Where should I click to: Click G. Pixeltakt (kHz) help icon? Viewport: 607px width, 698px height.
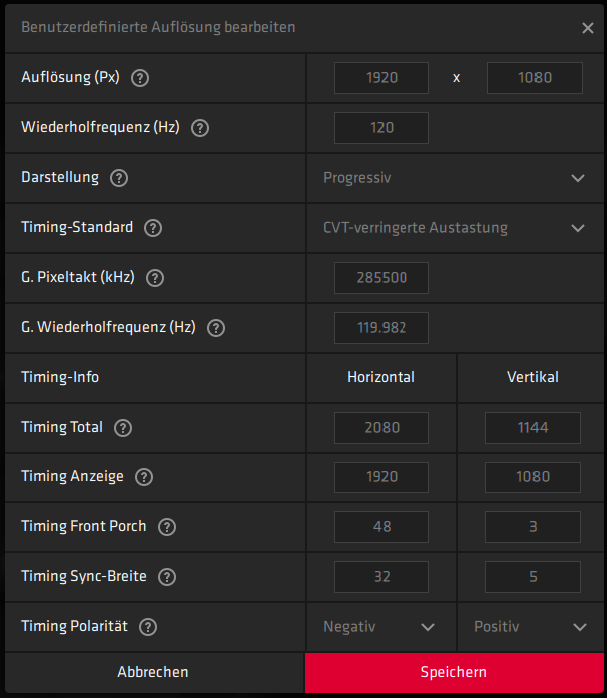tap(155, 278)
